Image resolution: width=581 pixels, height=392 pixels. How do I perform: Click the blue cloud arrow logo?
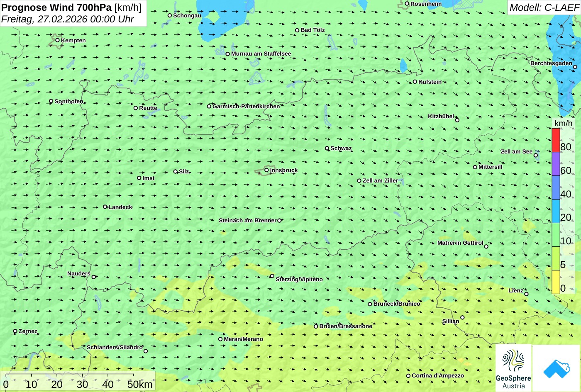point(557,368)
